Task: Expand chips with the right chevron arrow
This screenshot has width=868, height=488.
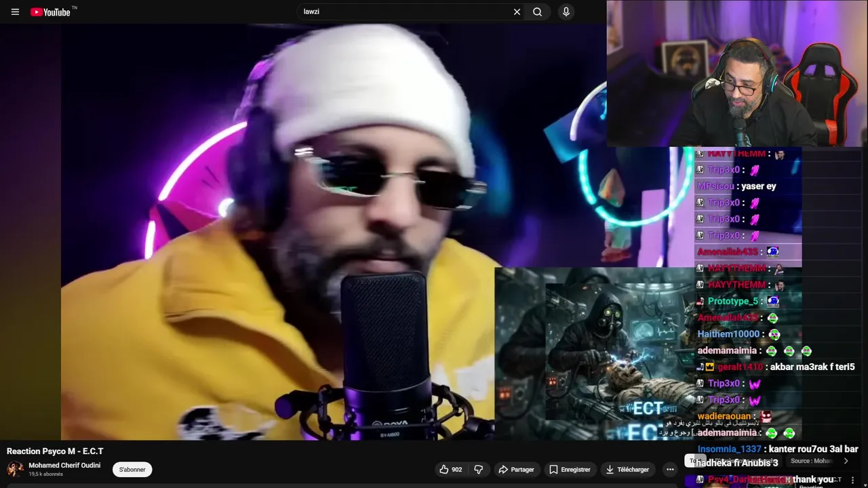Action: click(x=846, y=461)
